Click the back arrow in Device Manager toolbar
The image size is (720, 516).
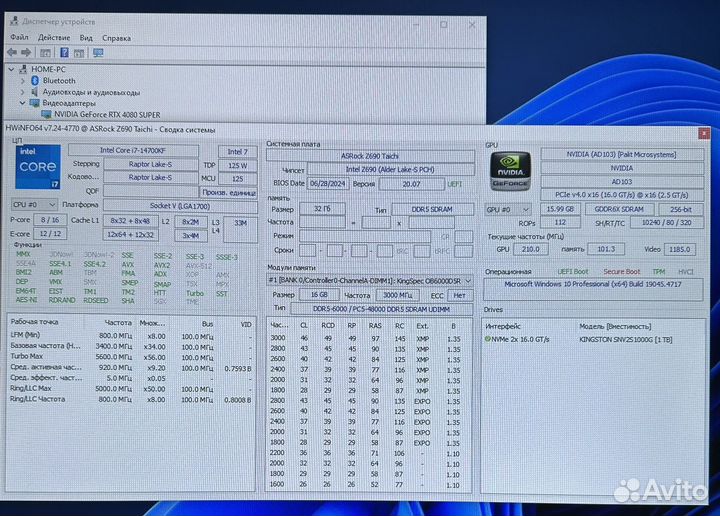[12, 52]
